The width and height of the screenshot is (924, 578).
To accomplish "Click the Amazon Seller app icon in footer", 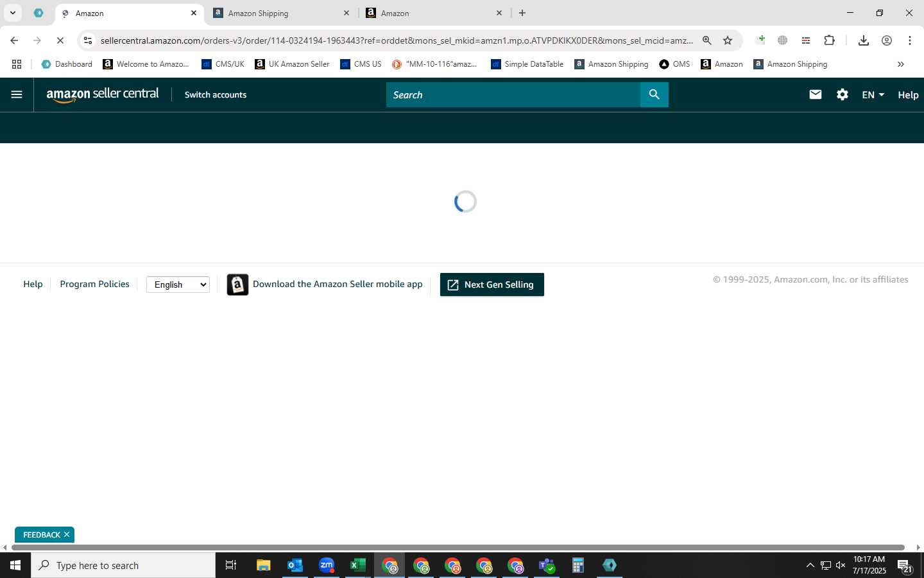I will (237, 285).
